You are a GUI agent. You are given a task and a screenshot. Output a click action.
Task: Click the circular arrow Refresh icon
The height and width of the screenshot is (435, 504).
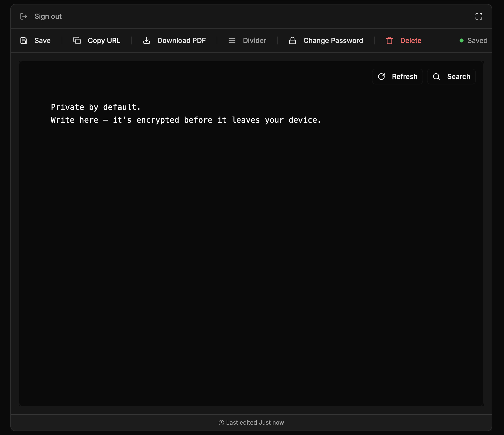[382, 77]
